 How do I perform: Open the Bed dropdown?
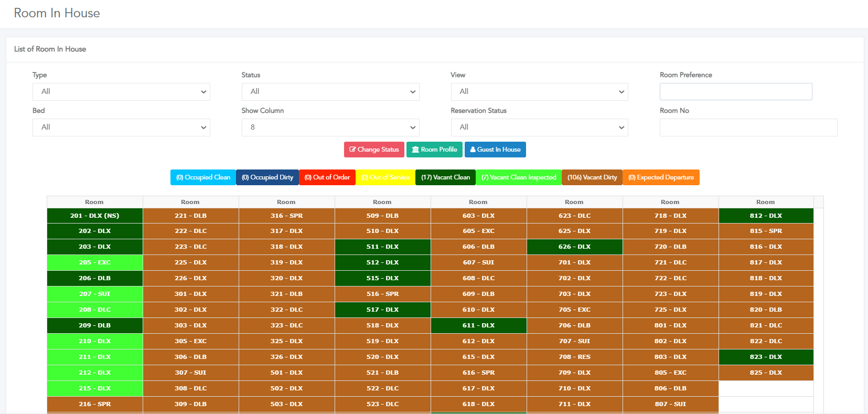pyautogui.click(x=121, y=128)
